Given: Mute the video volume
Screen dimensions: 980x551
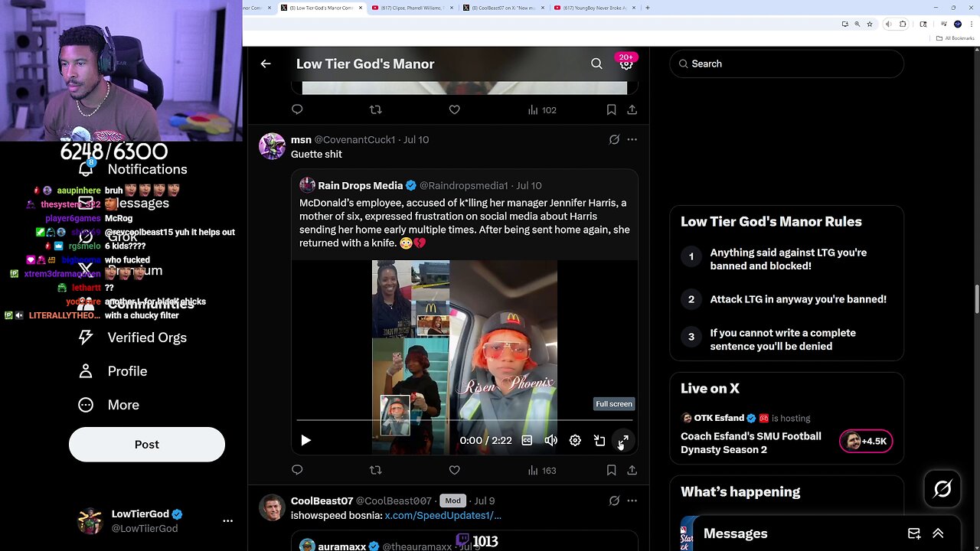Looking at the screenshot, I should point(550,440).
